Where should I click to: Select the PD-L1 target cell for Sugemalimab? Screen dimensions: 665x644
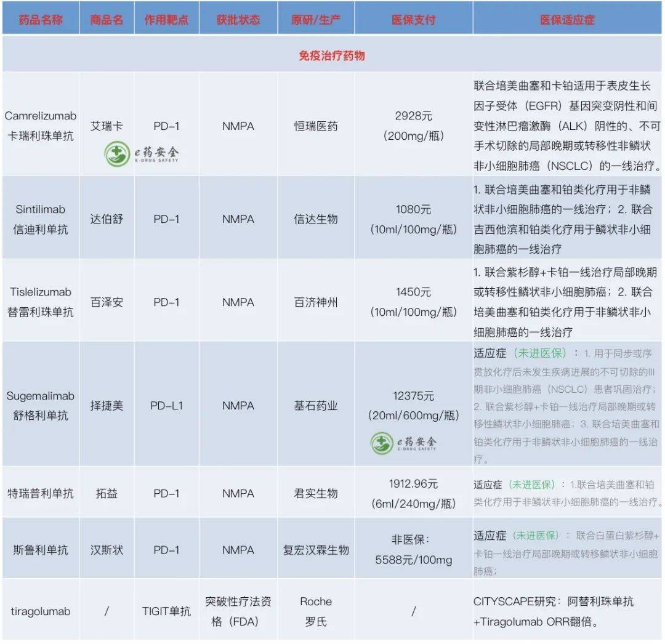pos(166,406)
